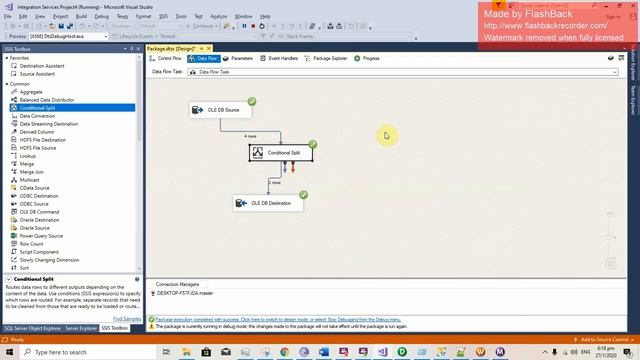Image resolution: width=640 pixels, height=360 pixels.
Task: Open the Data Flow Task dropdown
Action: pos(614,72)
